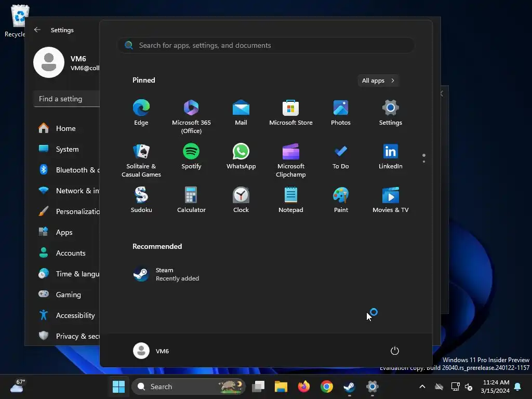This screenshot has width=532, height=399.
Task: Show hidden system tray icons
Action: 422,387
